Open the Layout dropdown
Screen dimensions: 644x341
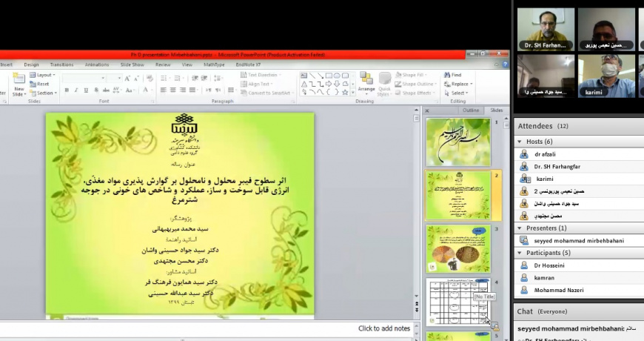click(x=43, y=75)
